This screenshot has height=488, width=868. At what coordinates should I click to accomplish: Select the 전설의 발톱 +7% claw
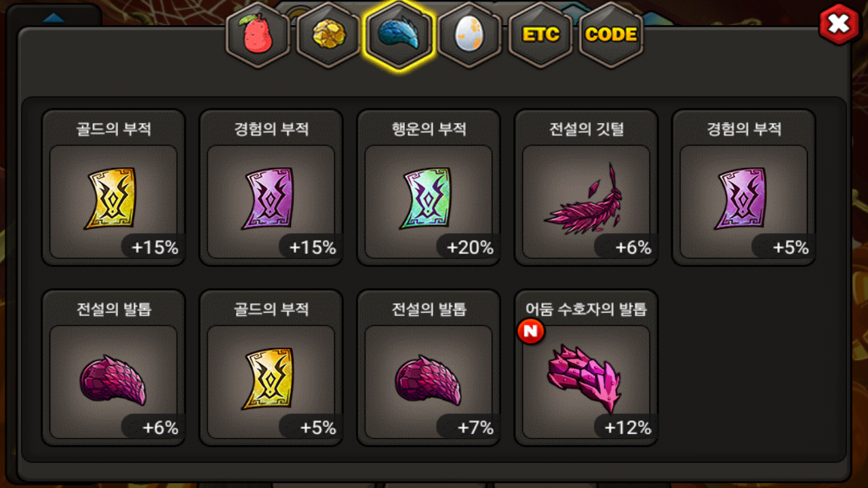(429, 368)
